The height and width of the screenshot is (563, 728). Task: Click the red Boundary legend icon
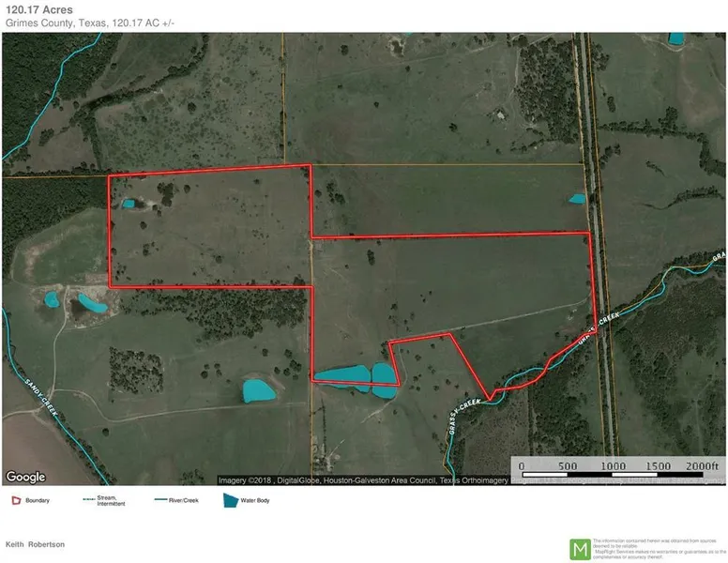point(15,500)
